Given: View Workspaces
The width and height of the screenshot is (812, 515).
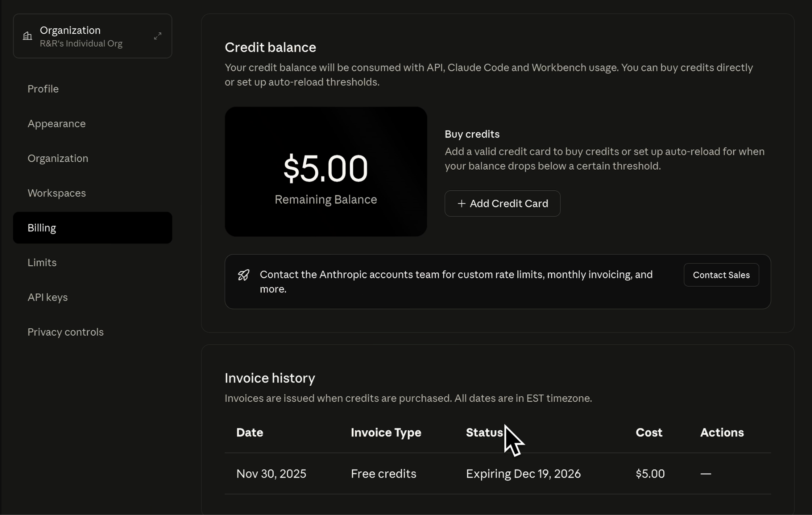Looking at the screenshot, I should click(57, 193).
